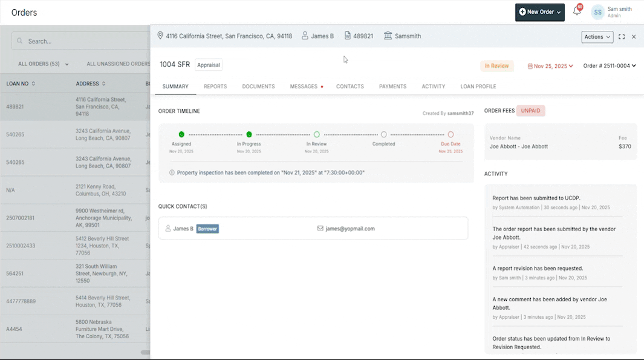Go to the Loan Profile tab
Image resolution: width=644 pixels, height=360 pixels.
coord(478,87)
